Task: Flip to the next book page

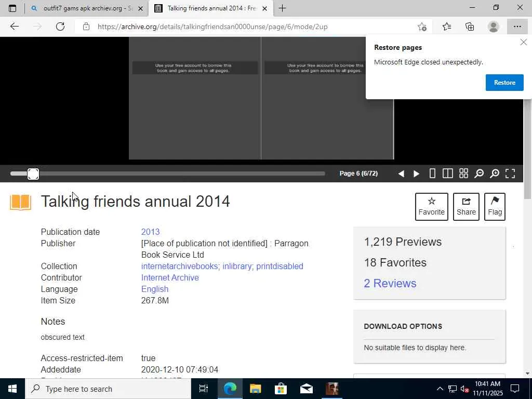Action: coord(416,174)
